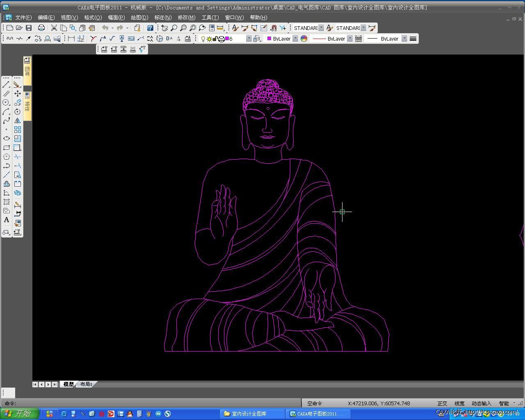This screenshot has height=420, width=525.
Task: Go to the first layout tab arrow
Action: click(x=35, y=384)
